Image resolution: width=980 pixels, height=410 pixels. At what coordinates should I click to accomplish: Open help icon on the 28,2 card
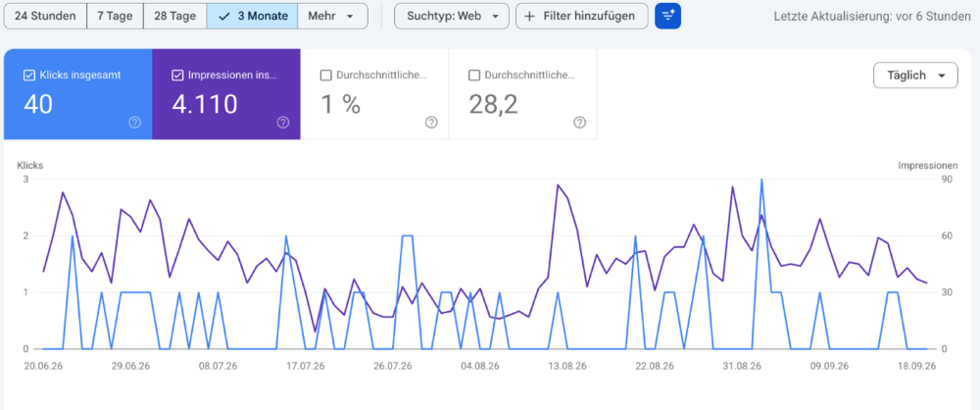[x=579, y=123]
